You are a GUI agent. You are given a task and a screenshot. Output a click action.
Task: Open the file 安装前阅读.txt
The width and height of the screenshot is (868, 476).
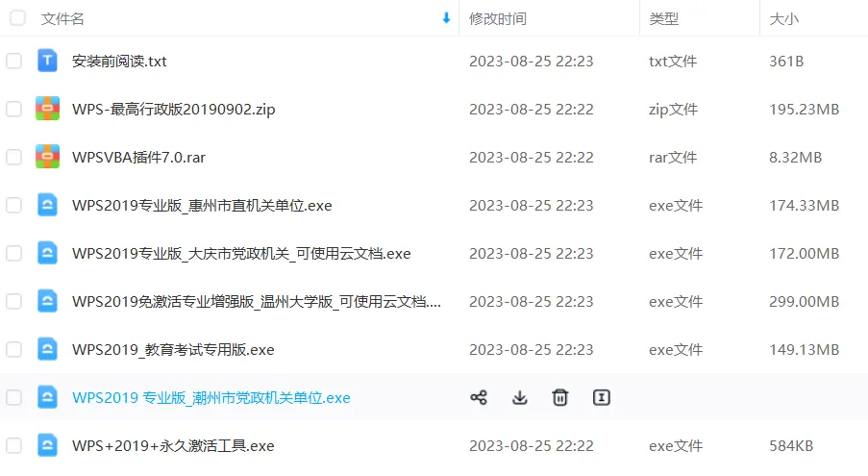tap(119, 61)
